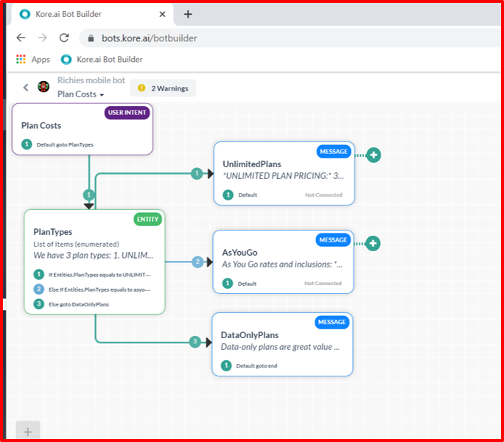Select the DataOnlyPlans message node title
This screenshot has width=504, height=442.
pyautogui.click(x=250, y=335)
